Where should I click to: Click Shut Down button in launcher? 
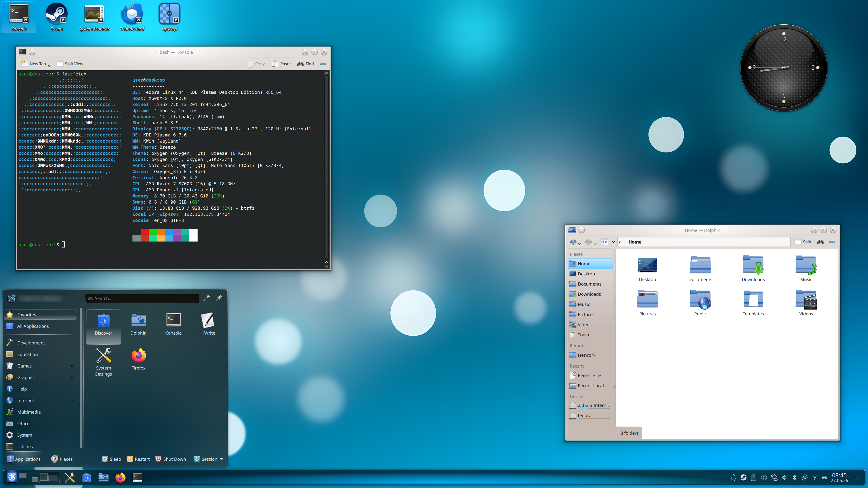pos(170,459)
